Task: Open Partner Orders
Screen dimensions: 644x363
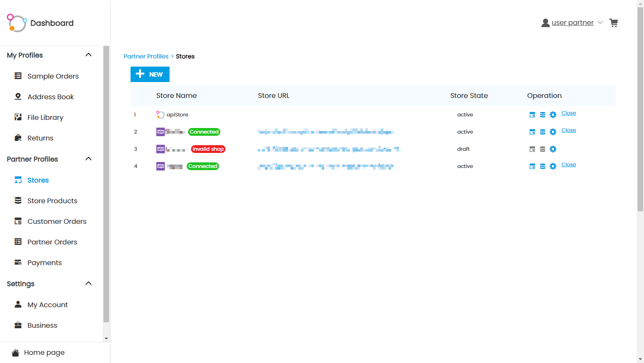Action: [x=52, y=242]
